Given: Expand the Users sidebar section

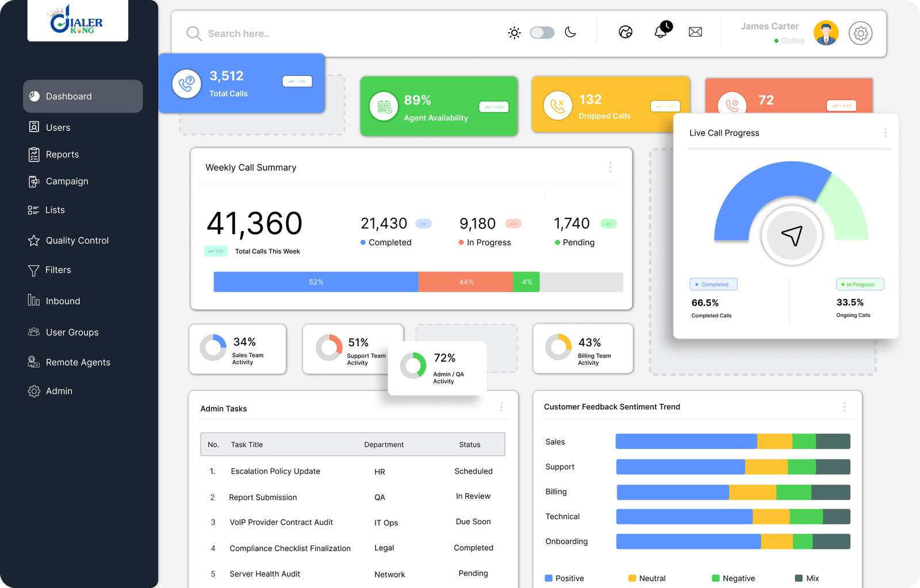Looking at the screenshot, I should [x=57, y=127].
